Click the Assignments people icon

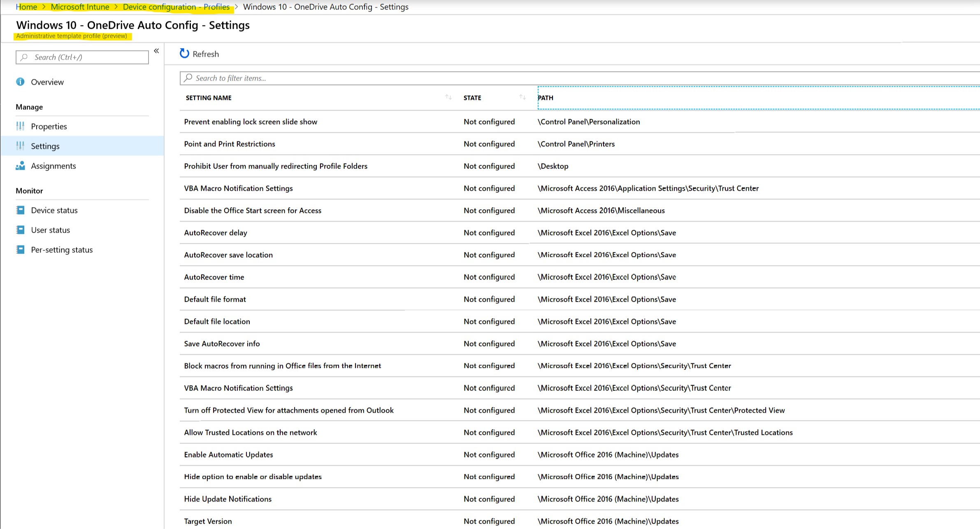[20, 166]
